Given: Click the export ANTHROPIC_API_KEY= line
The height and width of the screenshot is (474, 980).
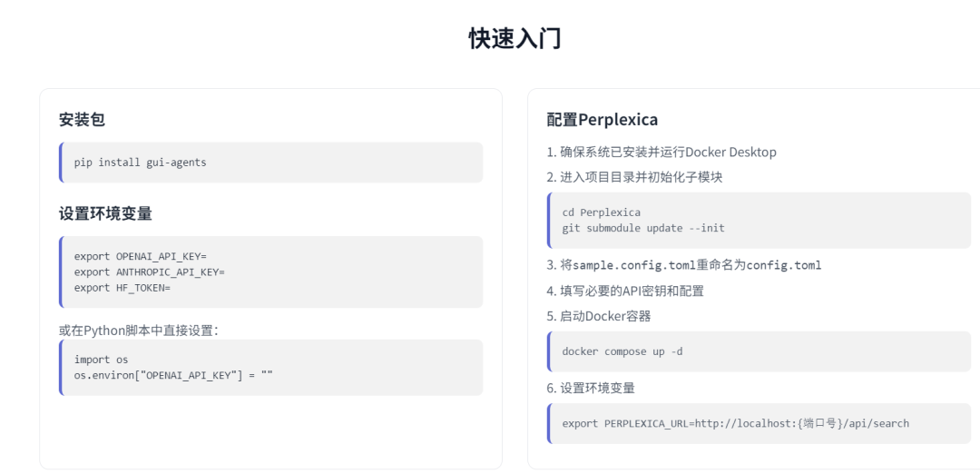Looking at the screenshot, I should coord(149,272).
